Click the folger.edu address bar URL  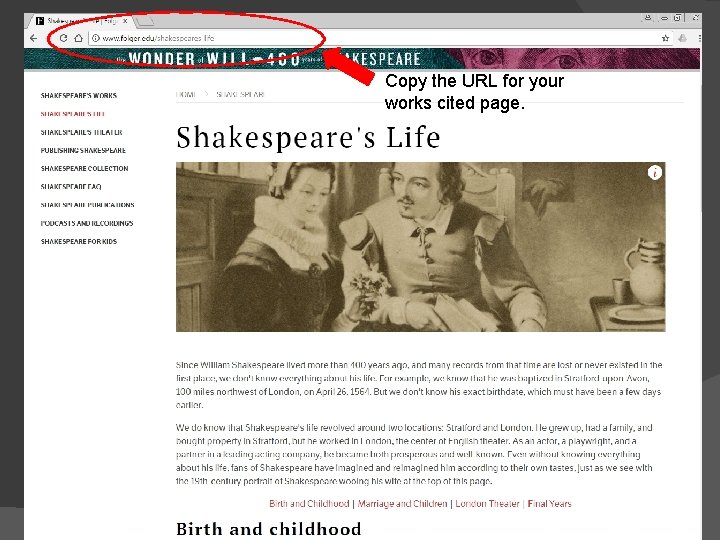[x=158, y=38]
